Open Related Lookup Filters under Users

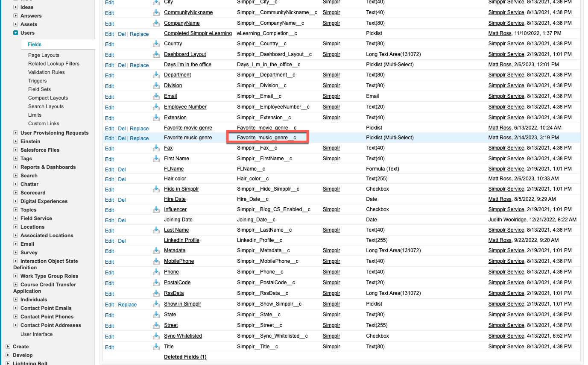click(x=54, y=64)
